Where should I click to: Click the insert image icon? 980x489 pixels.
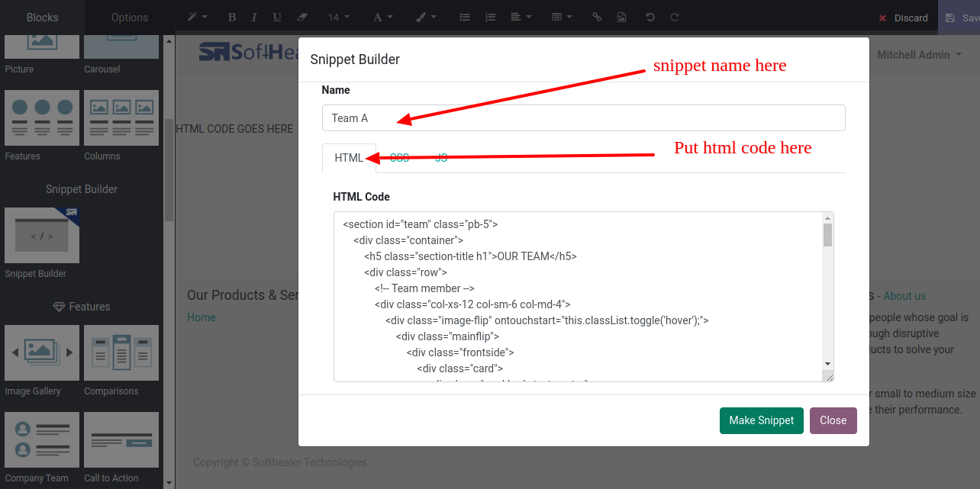(x=622, y=17)
